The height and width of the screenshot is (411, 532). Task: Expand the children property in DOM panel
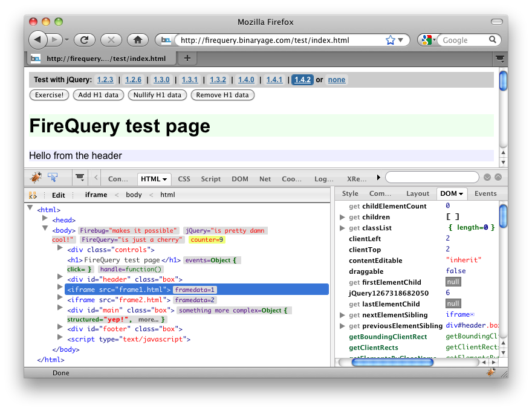343,217
